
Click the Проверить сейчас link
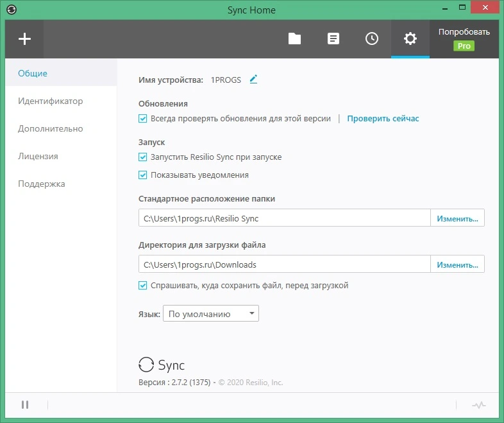383,119
